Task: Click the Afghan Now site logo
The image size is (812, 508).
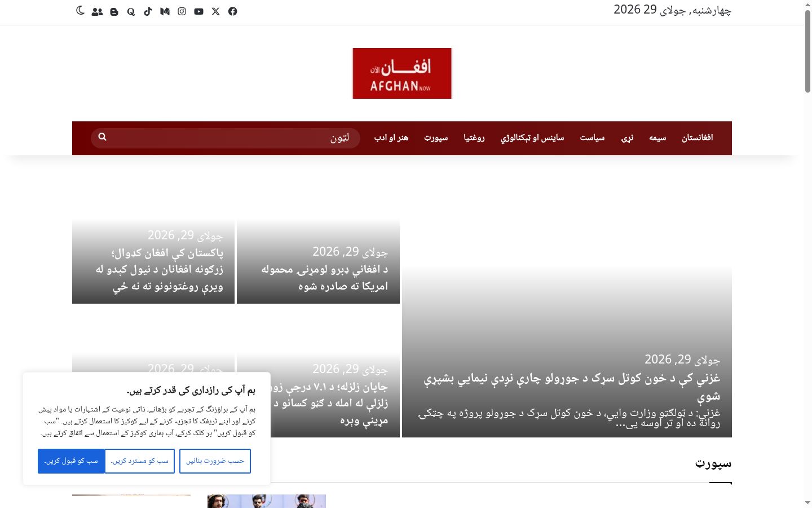Action: point(402,73)
